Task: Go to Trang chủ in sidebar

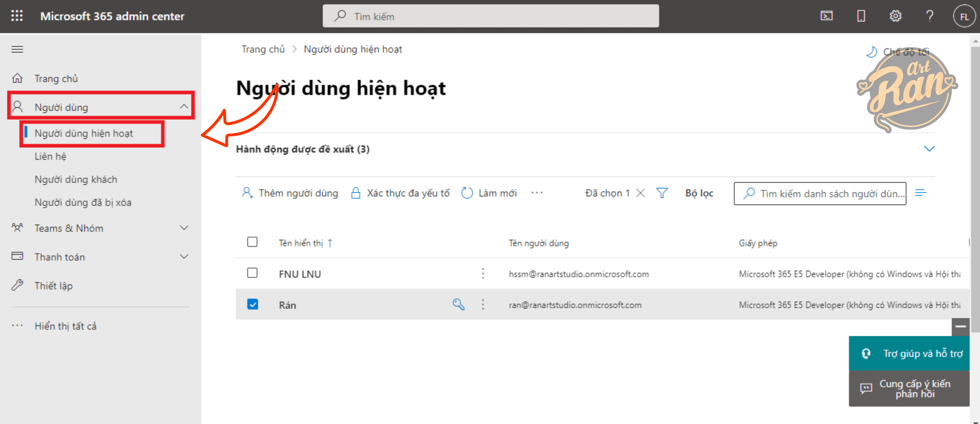Action: pos(56,79)
